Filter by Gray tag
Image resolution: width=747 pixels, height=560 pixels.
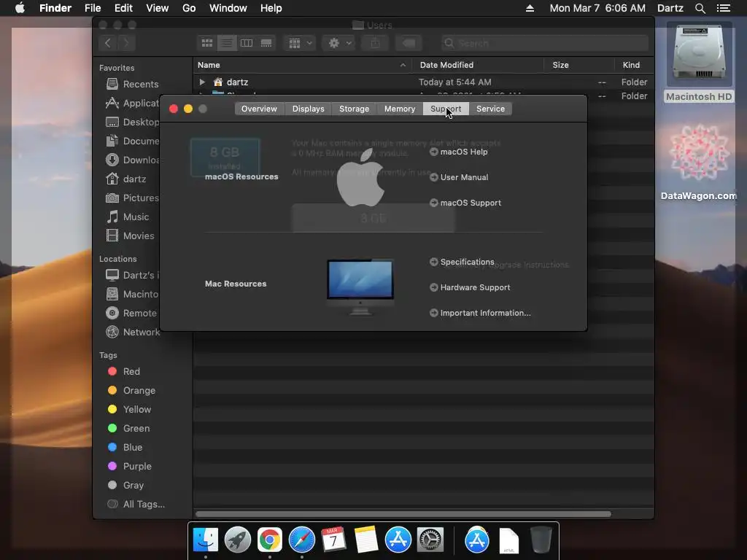click(125, 486)
